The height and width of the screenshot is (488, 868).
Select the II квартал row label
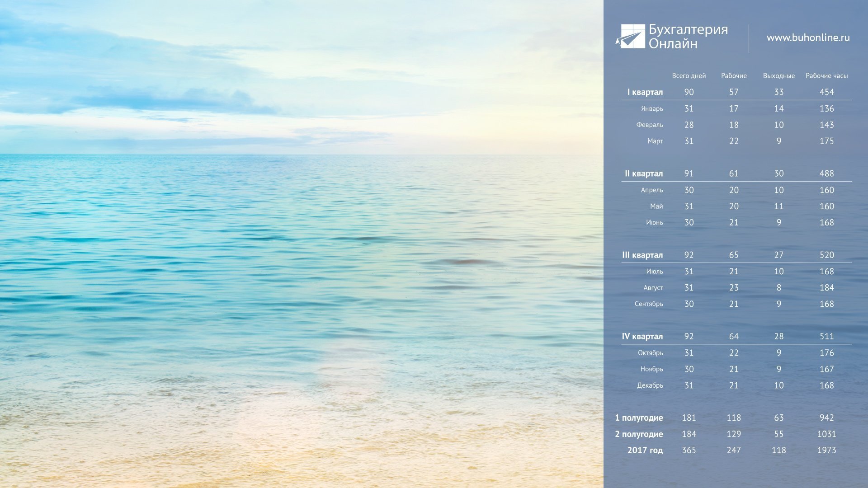(643, 174)
